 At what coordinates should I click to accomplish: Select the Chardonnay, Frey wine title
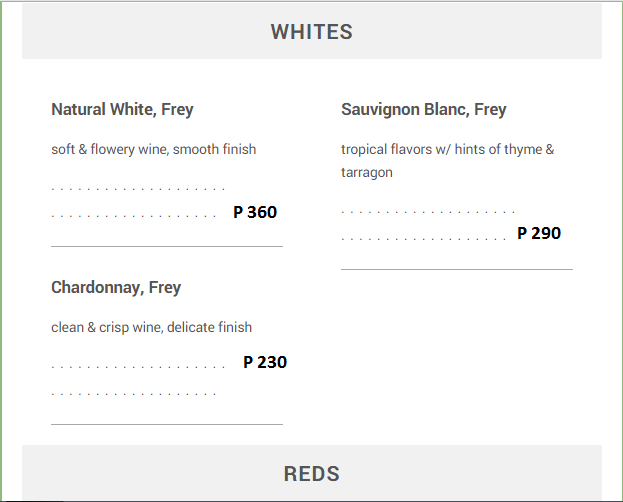pyautogui.click(x=116, y=287)
